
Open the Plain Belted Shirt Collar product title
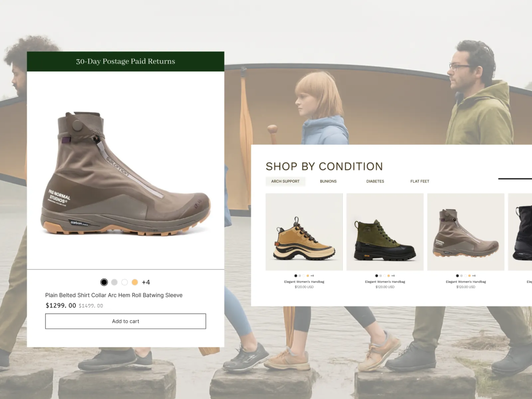(x=114, y=295)
